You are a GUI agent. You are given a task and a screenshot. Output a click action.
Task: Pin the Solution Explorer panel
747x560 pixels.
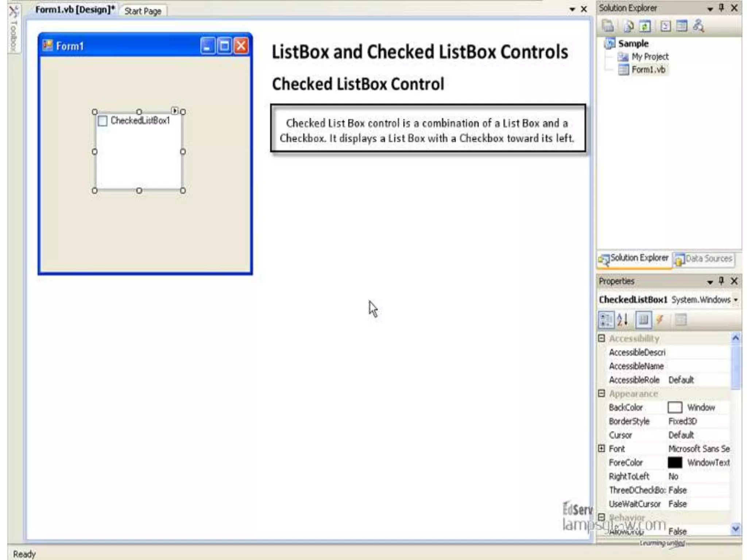click(721, 8)
